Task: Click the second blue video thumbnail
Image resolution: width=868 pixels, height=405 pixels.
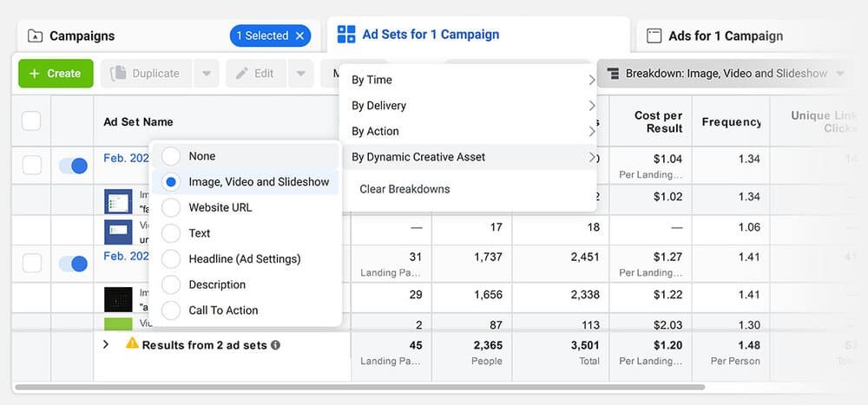Action: click(x=118, y=232)
